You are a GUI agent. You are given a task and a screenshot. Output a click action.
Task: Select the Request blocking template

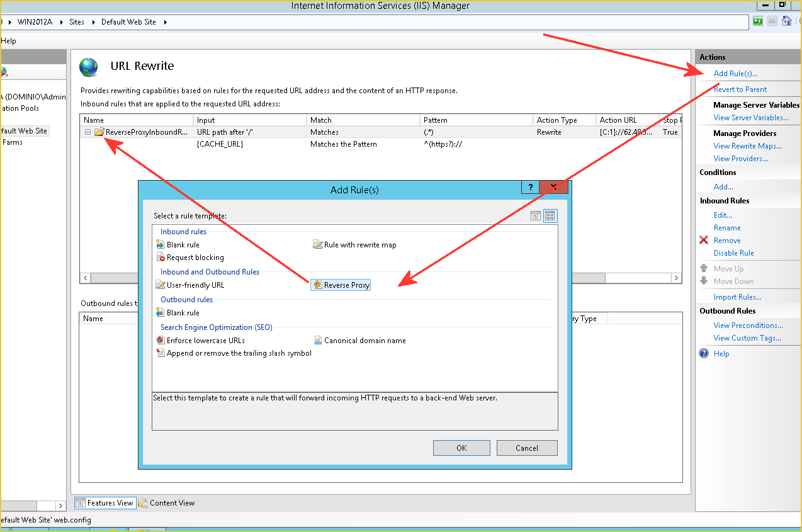point(189,258)
